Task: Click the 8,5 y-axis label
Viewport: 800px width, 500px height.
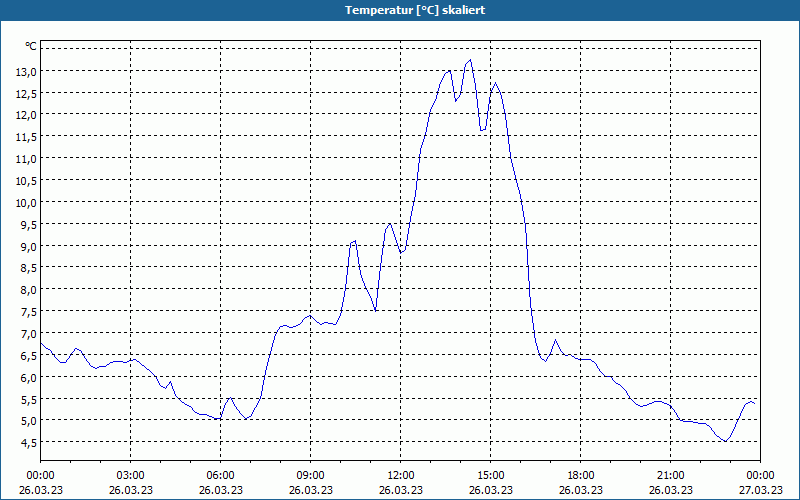Action: coord(29,268)
